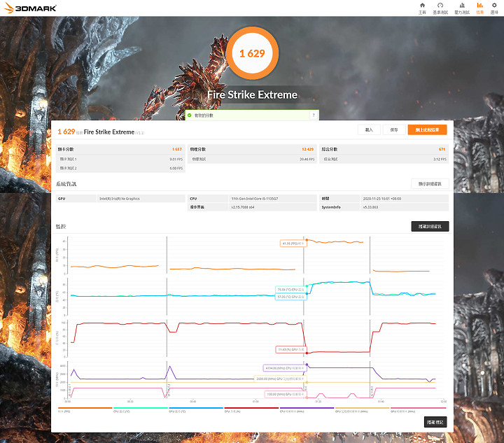Open Options tab with gear icon

494,8
